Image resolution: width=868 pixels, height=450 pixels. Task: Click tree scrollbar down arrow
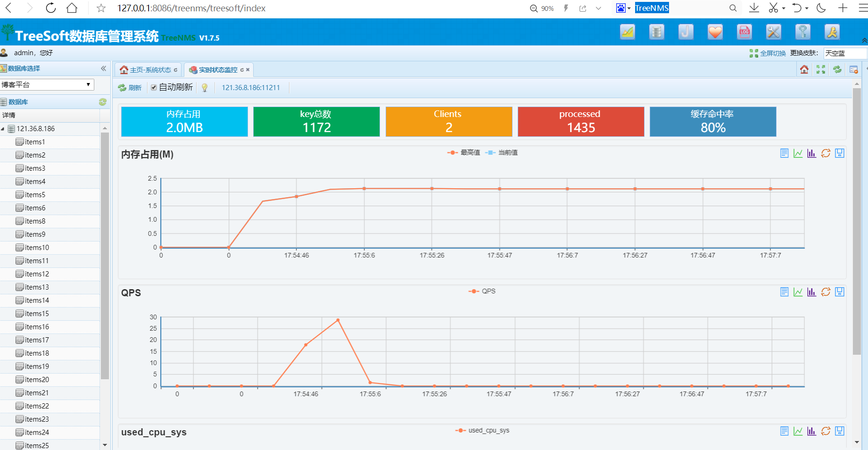[105, 445]
